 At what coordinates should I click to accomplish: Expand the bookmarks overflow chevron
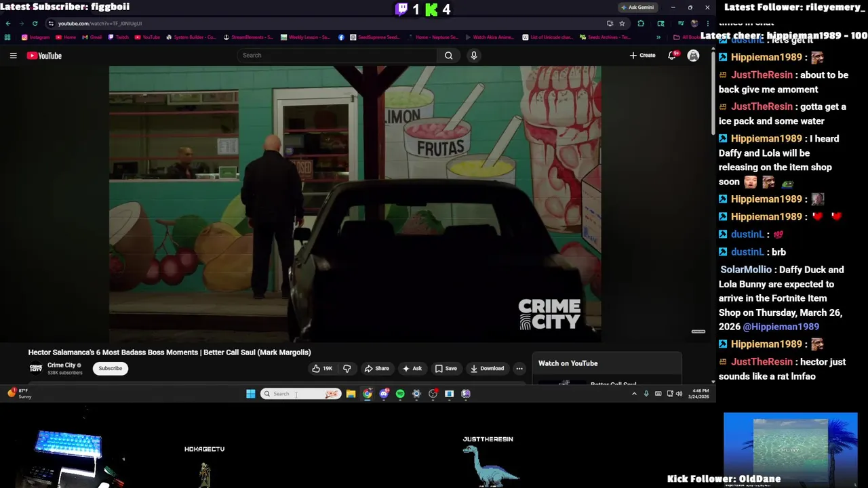click(658, 37)
